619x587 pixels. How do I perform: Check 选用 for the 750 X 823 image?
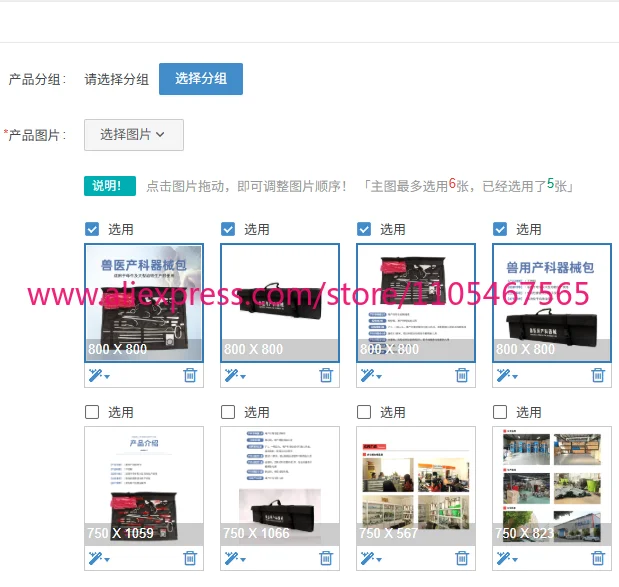[500, 412]
